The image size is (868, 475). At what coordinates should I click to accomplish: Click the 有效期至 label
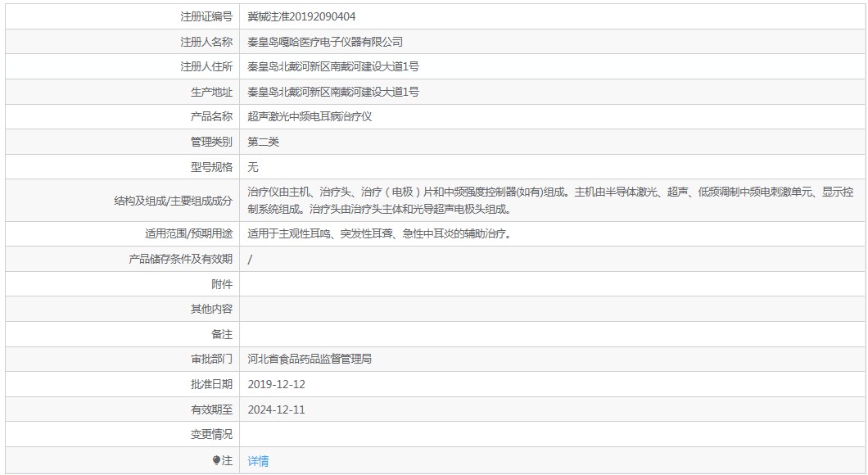[x=211, y=409]
